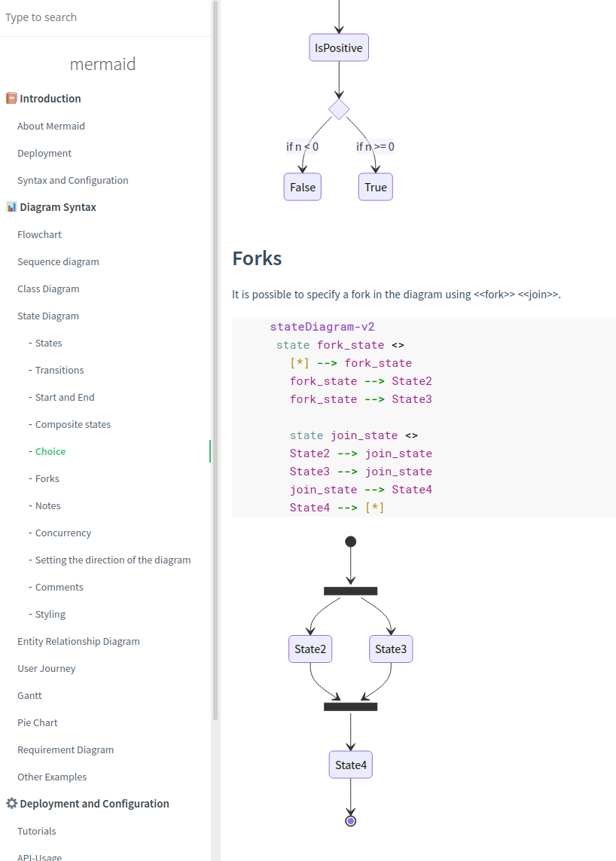Select Class Diagram in the sidebar
Screen dimensions: 616x861
coord(49,289)
